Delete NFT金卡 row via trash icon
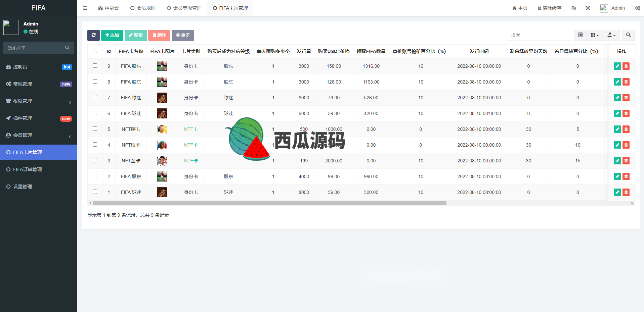 (x=626, y=161)
